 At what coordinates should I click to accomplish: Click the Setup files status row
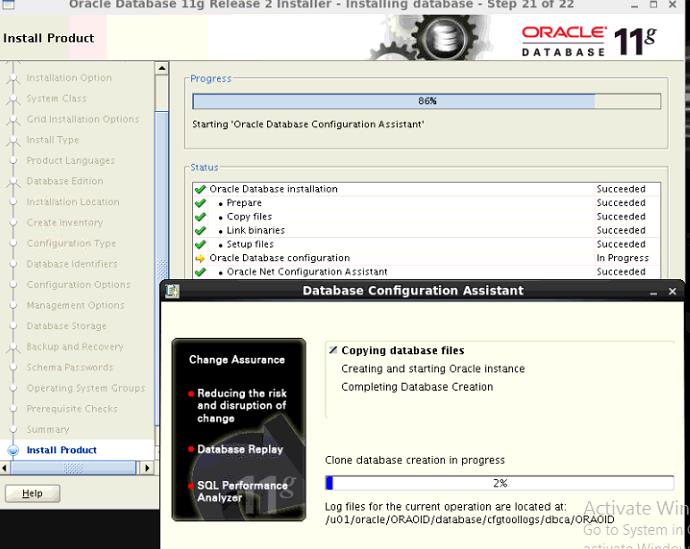[426, 244]
